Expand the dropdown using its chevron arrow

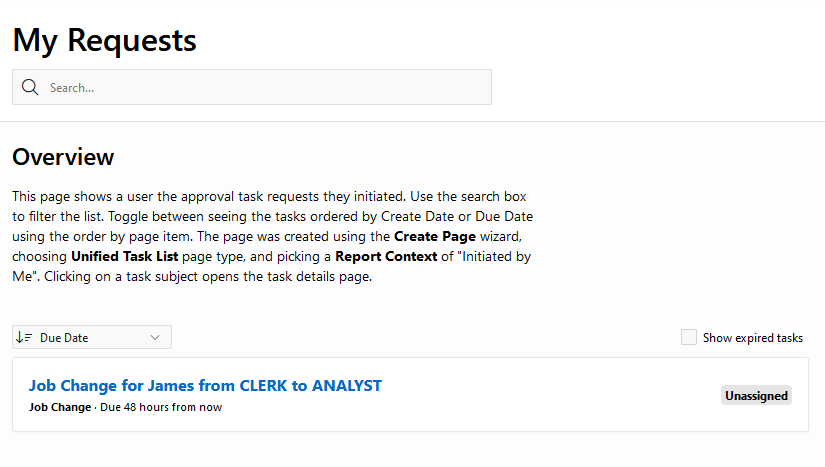click(155, 338)
